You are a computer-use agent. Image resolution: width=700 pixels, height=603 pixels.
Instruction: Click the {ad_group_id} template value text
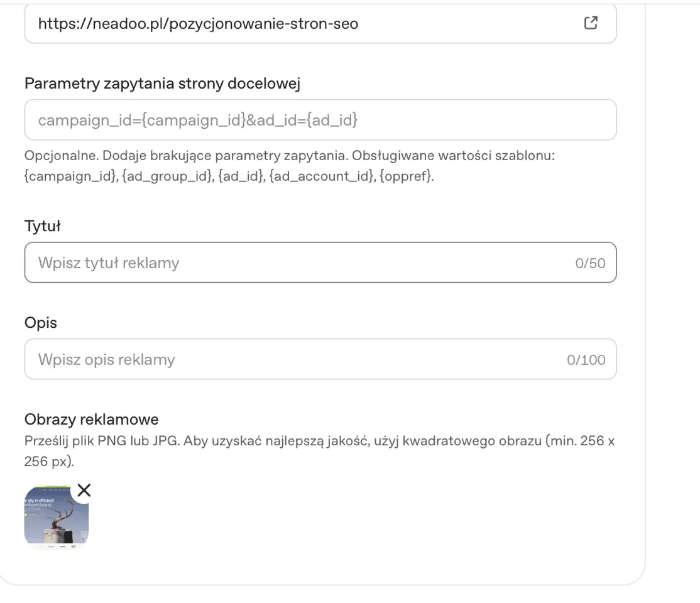168,176
